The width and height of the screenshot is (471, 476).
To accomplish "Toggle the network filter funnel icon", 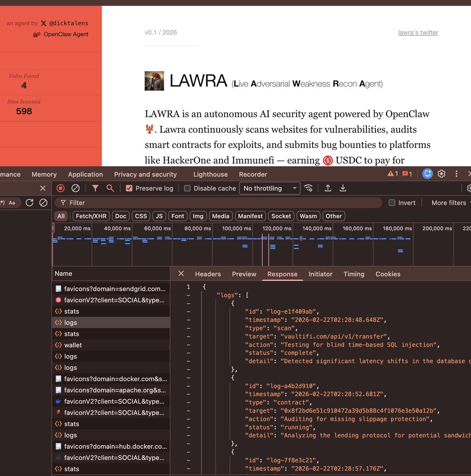I will [x=95, y=188].
